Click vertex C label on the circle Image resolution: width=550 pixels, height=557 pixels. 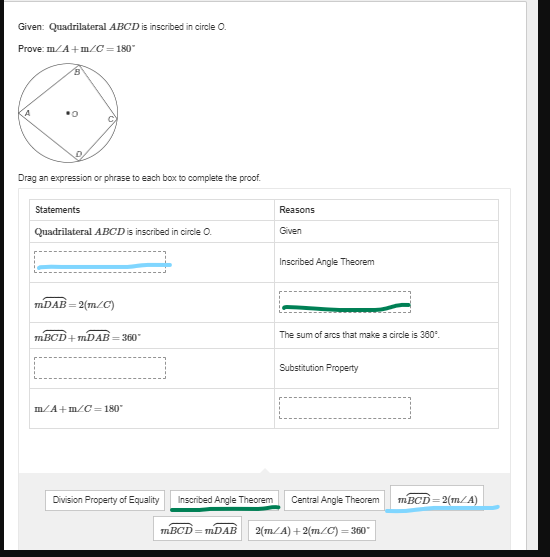111,119
